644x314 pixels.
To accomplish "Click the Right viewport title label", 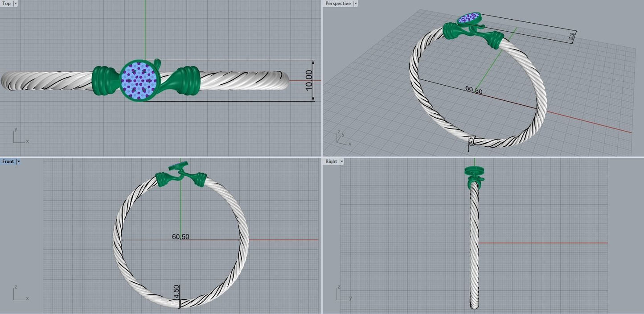I will pyautogui.click(x=331, y=161).
